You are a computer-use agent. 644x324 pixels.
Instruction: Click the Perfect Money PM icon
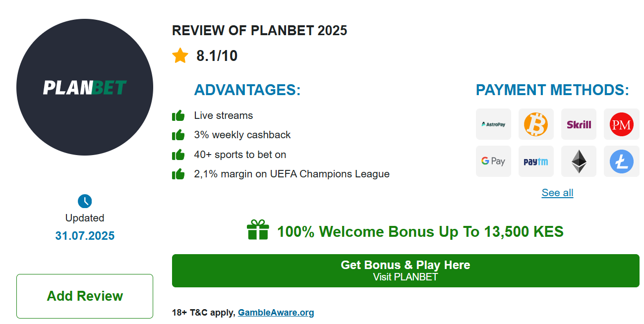(x=621, y=124)
